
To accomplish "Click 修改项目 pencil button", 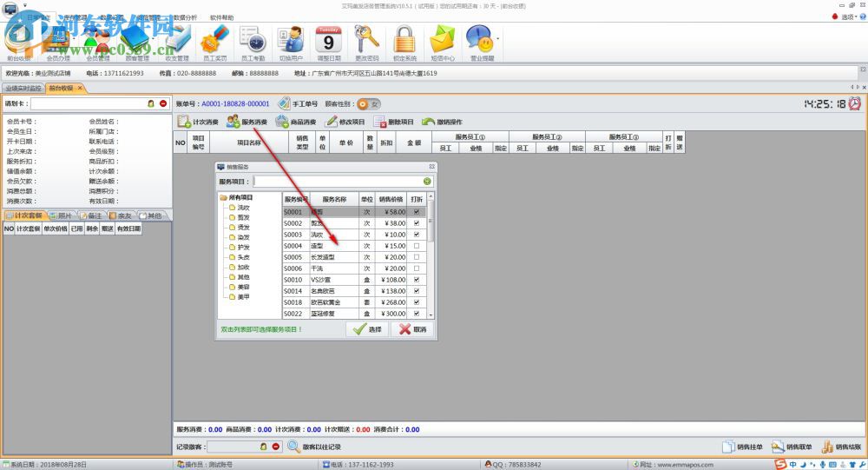I will [x=345, y=122].
